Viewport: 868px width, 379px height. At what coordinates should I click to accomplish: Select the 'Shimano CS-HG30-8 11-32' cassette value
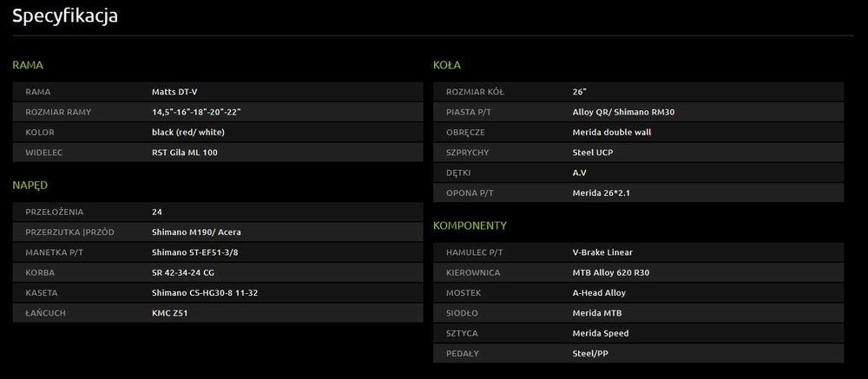[x=205, y=292]
